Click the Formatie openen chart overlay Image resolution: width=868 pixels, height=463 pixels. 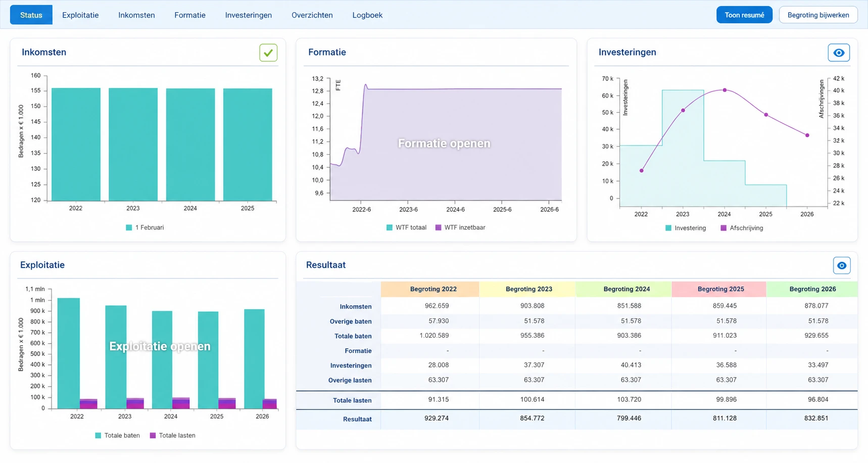[444, 144]
